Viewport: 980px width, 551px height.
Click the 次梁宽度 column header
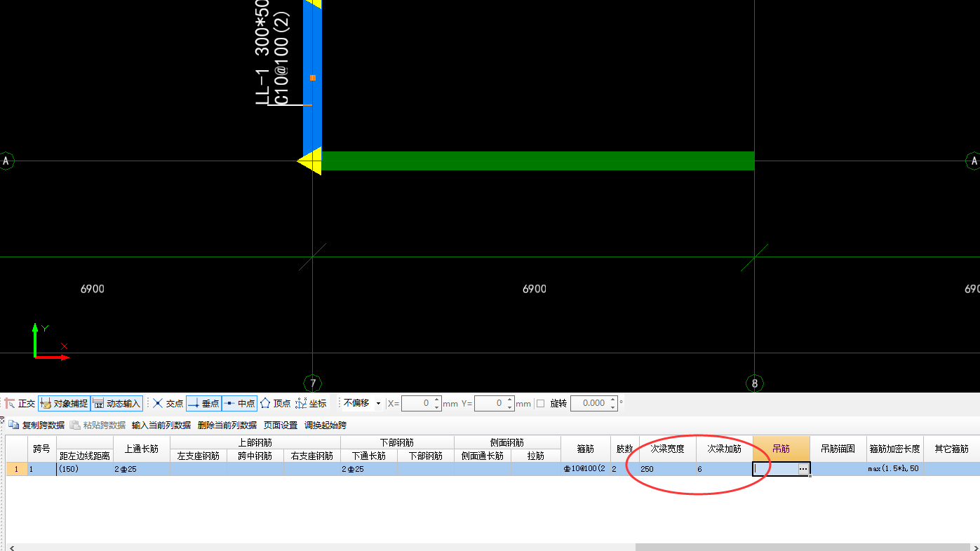point(667,449)
